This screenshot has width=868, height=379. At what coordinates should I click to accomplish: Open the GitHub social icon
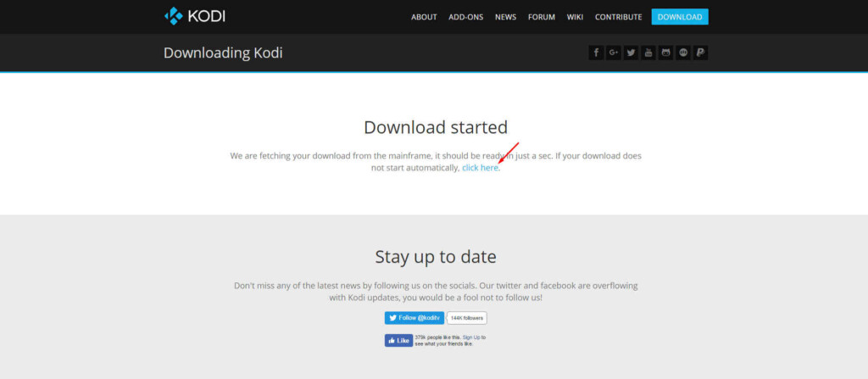666,53
